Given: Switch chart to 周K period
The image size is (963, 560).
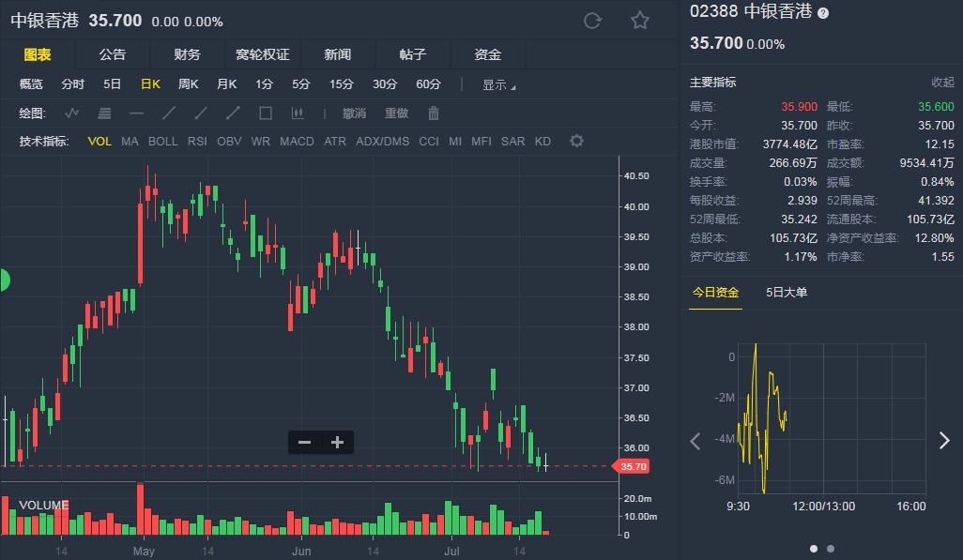Looking at the screenshot, I should (x=188, y=84).
